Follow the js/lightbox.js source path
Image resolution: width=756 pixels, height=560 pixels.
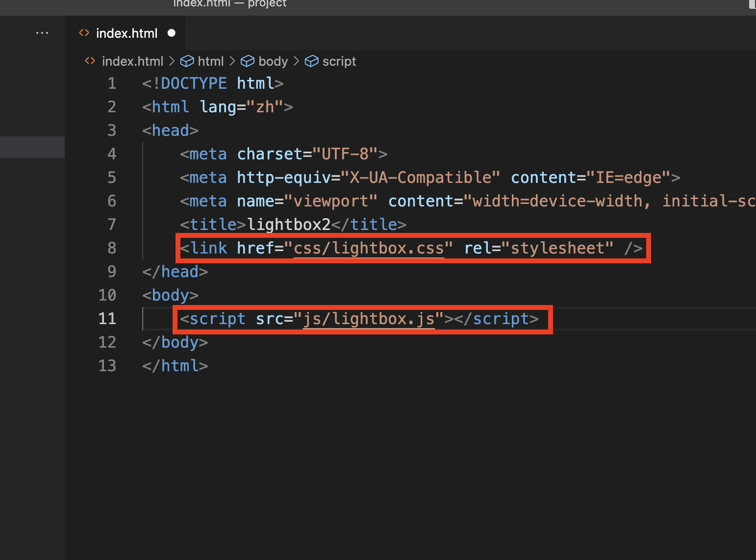point(369,319)
